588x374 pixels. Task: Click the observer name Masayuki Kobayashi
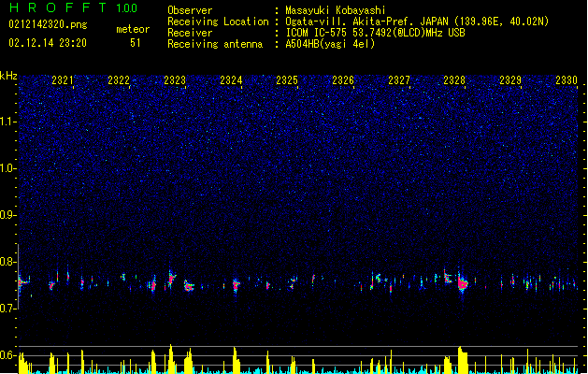click(x=336, y=10)
